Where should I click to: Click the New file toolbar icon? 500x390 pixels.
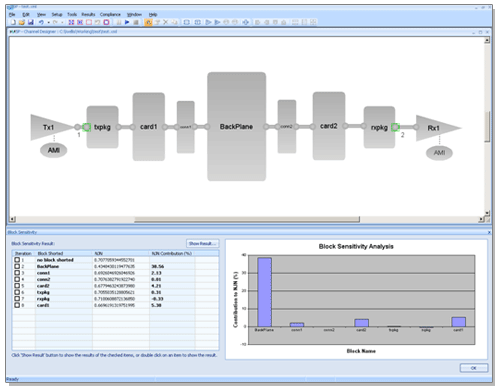pos(13,22)
